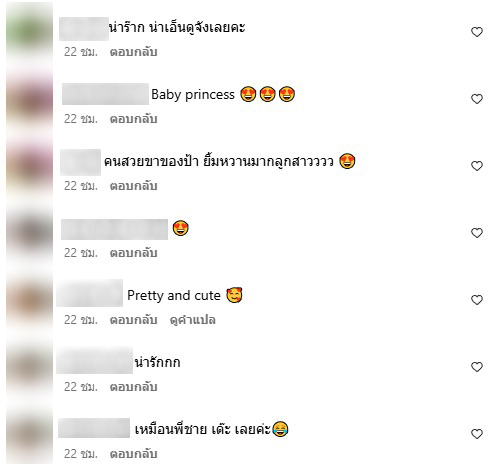
Task: Tap heart on 'คนสวยขาของป้า' comment
Action: click(477, 166)
